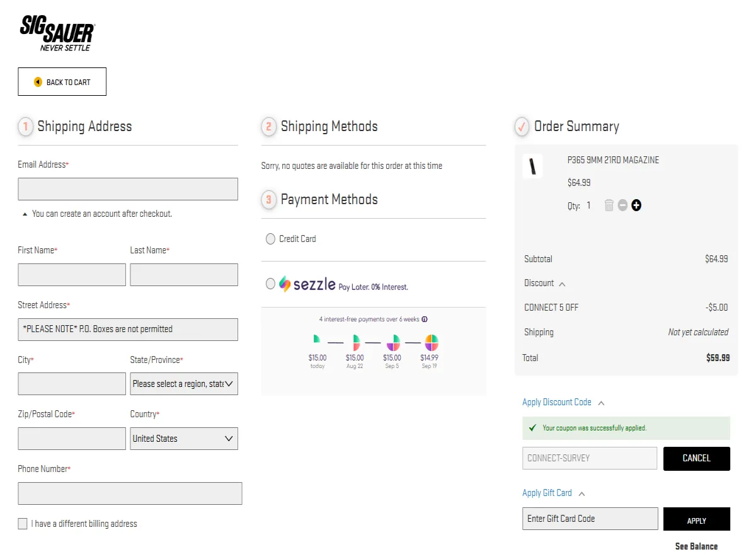Focus the Street Address field

[128, 330]
